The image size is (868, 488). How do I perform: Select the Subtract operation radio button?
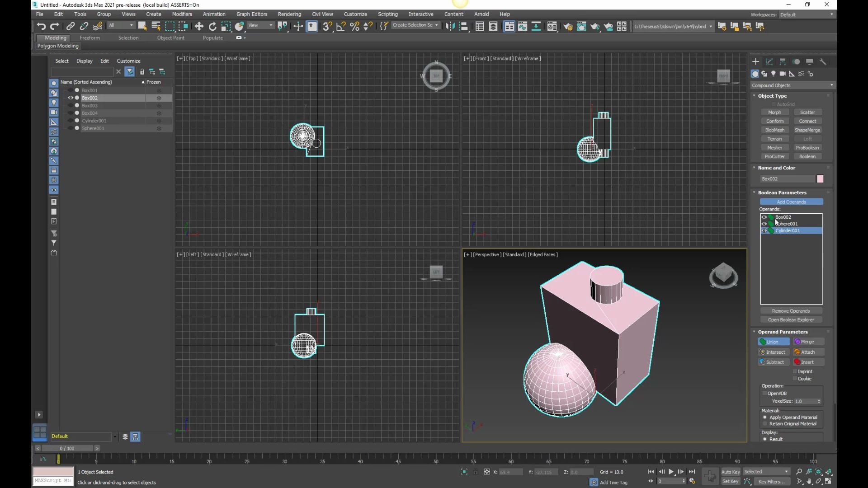click(774, 362)
